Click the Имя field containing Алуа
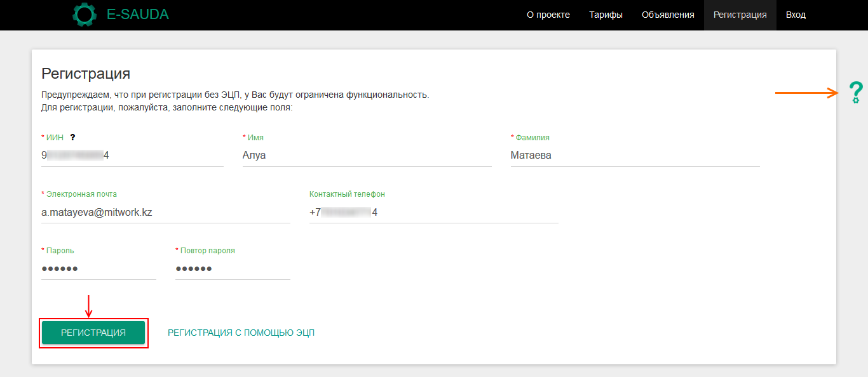The height and width of the screenshot is (377, 868). click(367, 155)
